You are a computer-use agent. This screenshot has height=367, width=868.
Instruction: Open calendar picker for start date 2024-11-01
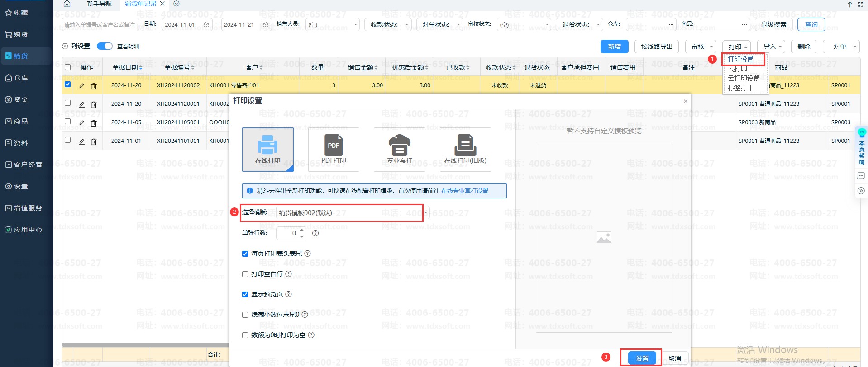point(206,24)
